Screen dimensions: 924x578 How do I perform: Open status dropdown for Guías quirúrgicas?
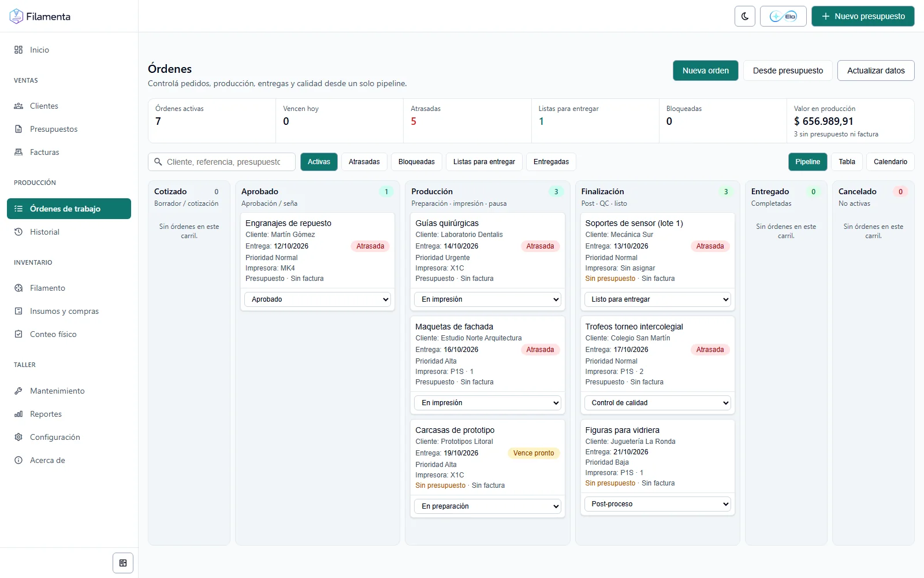[487, 299]
